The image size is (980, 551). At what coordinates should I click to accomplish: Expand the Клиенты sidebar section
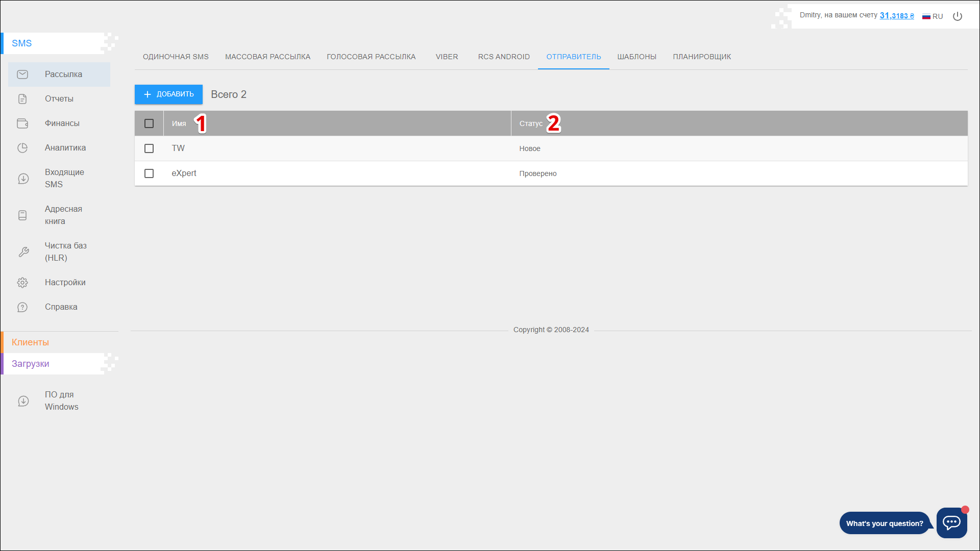tap(31, 342)
